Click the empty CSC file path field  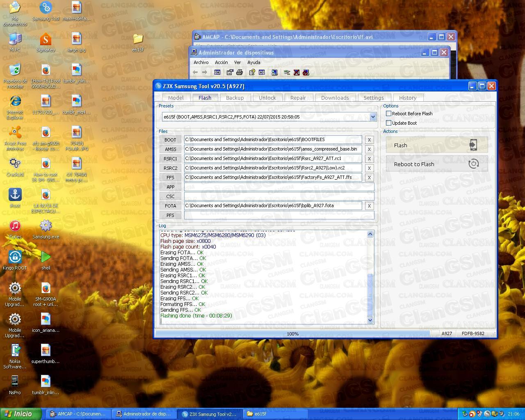point(279,196)
